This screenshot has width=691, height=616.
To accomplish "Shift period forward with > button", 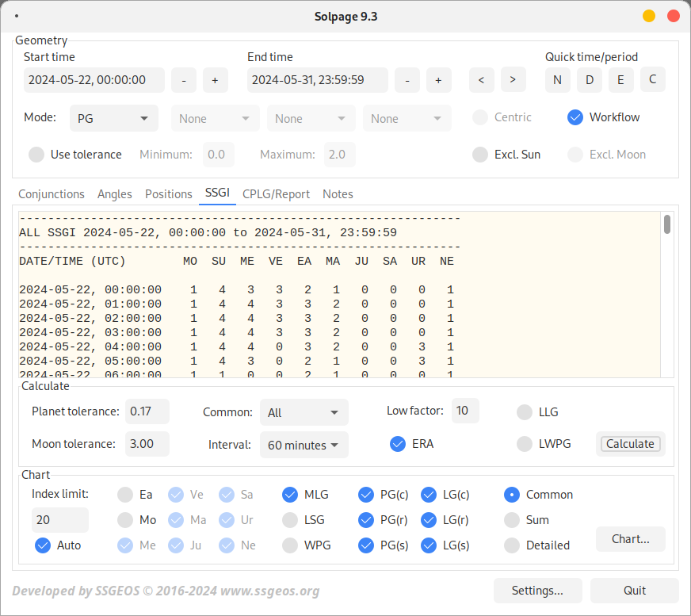I will tap(513, 80).
